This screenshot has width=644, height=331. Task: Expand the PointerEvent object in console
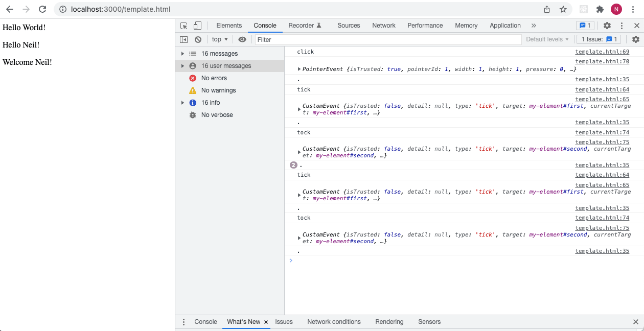pyautogui.click(x=300, y=69)
